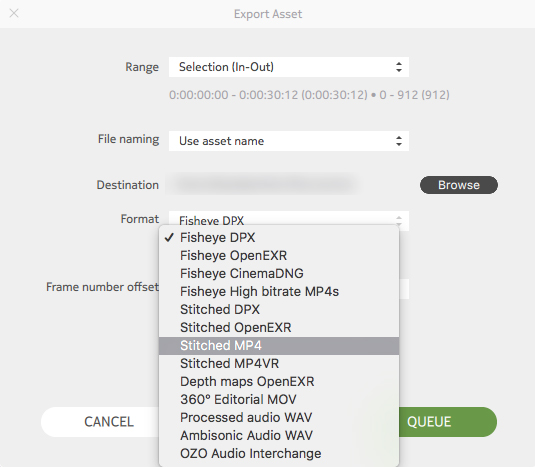The image size is (535, 467).
Task: Pick Ambisonic Audio WAV format
Action: 279,436
